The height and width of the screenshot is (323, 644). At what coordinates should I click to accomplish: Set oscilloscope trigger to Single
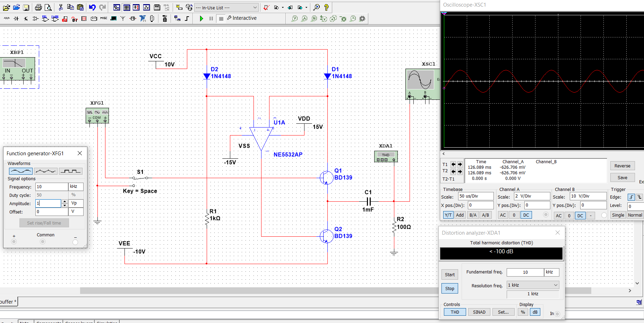(x=618, y=215)
